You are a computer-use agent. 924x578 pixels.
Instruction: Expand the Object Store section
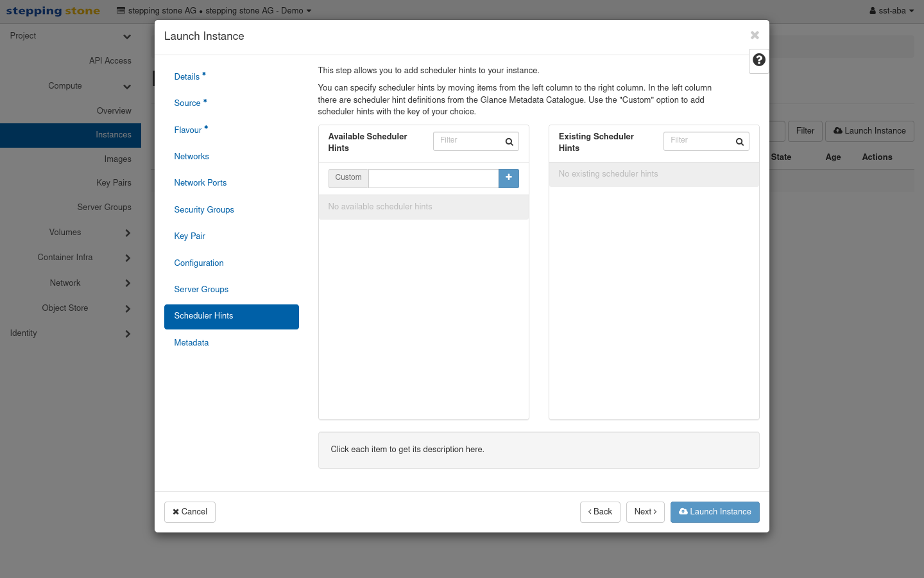(71, 308)
